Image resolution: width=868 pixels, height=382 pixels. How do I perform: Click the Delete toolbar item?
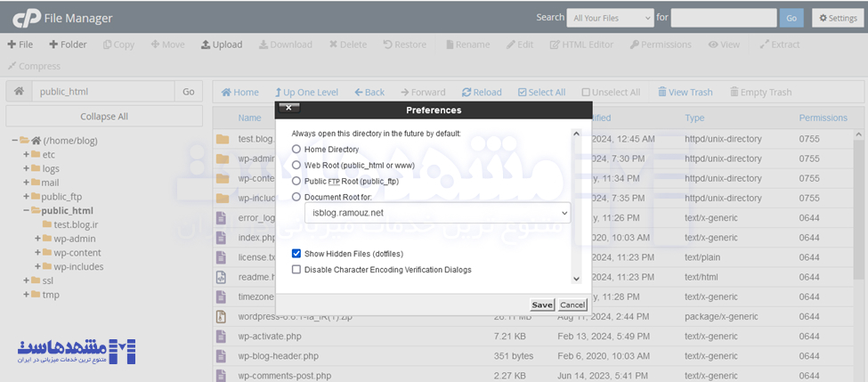[x=347, y=45]
